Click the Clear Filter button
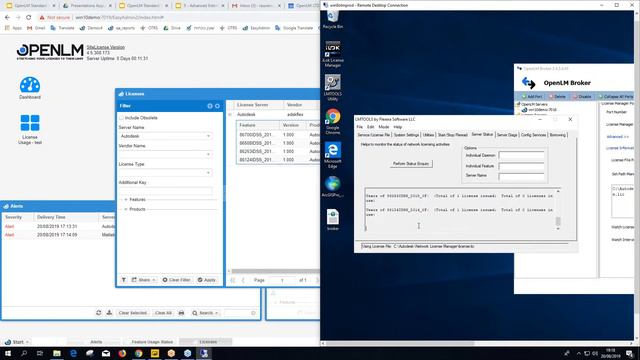 click(176, 280)
